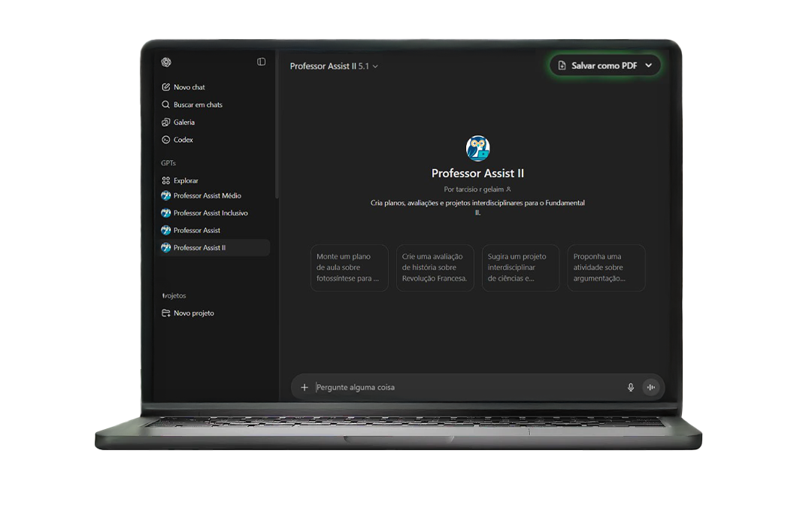Click the Professor Assist II owl avatar
Image resolution: width=812 pixels, height=505 pixels.
[477, 148]
